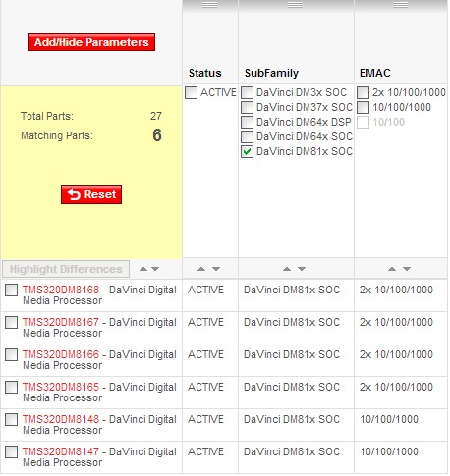Image resolution: width=450 pixels, height=476 pixels.
Task: Check the 2x 10/100/1000 EMAC filter
Action: [363, 92]
